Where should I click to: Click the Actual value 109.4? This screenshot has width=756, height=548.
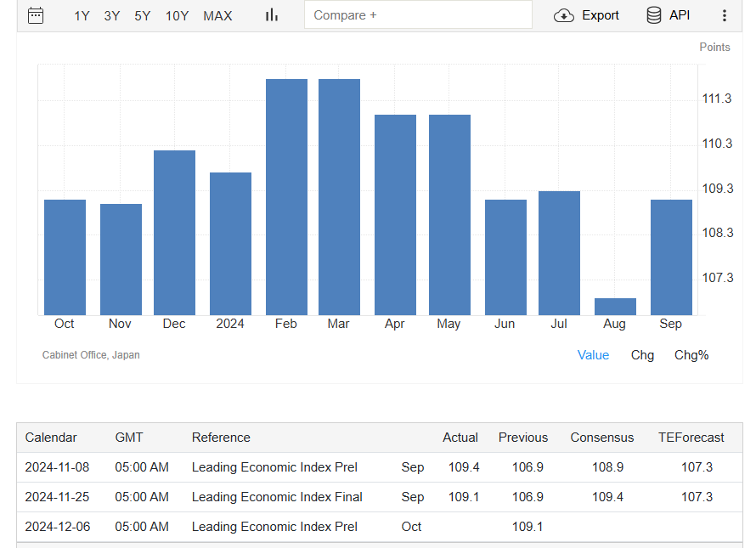(464, 467)
